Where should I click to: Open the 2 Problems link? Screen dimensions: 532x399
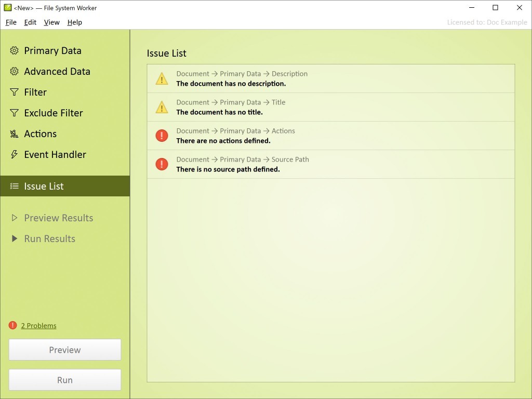click(38, 326)
